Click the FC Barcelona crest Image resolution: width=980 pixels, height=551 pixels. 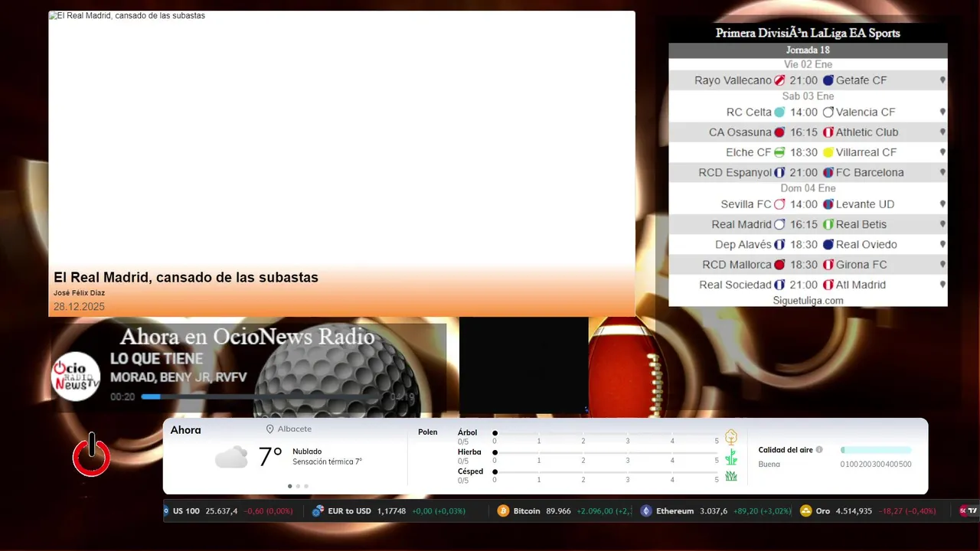point(828,173)
